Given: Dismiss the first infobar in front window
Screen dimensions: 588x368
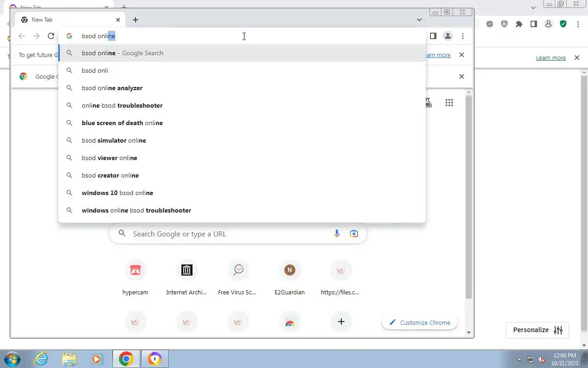Looking at the screenshot, I should tap(462, 55).
